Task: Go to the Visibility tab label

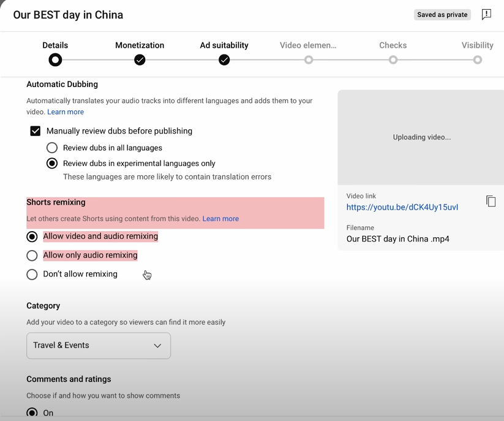Action: (477, 45)
